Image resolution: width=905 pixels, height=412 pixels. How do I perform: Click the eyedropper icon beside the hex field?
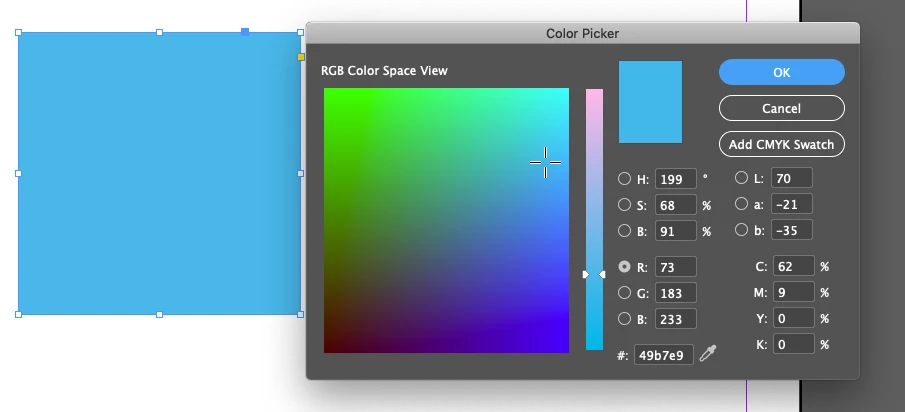click(708, 353)
